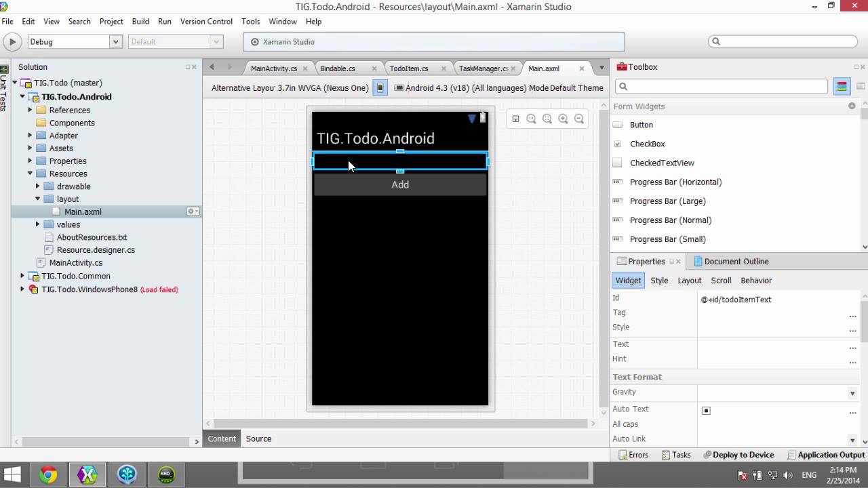The width and height of the screenshot is (868, 488).
Task: Collapse the Resources folder
Action: point(30,174)
